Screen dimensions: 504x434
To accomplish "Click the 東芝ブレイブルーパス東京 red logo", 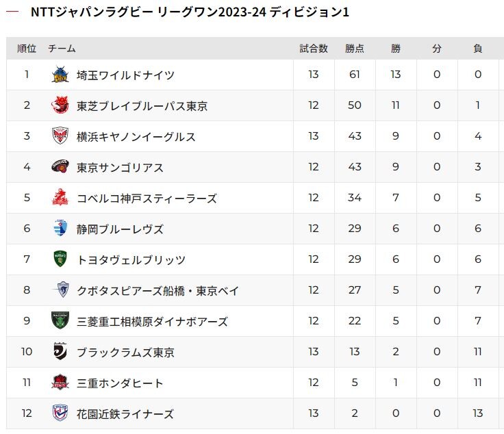I will point(60,105).
